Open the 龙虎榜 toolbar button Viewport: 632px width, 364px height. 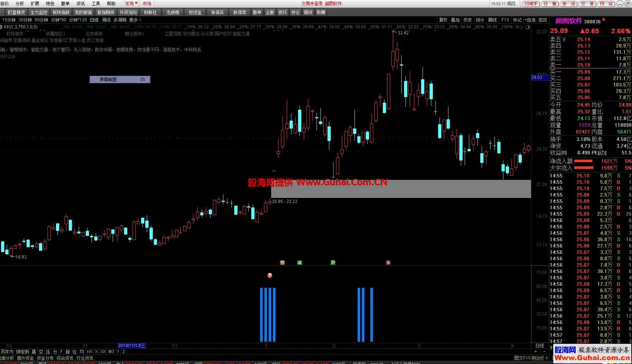coord(173,12)
